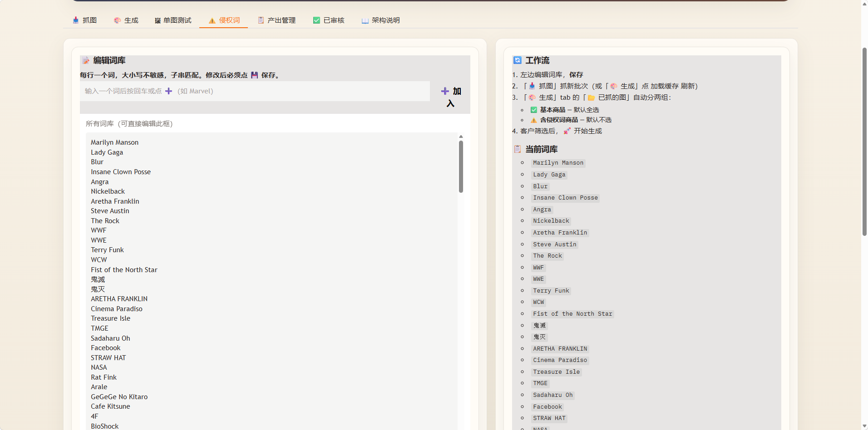868x430 pixels.
Task: Open the 架构说明 tab
Action: [380, 20]
